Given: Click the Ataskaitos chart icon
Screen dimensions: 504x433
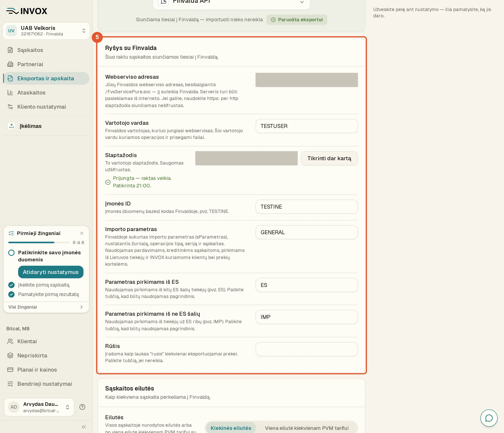Looking at the screenshot, I should tap(10, 93).
